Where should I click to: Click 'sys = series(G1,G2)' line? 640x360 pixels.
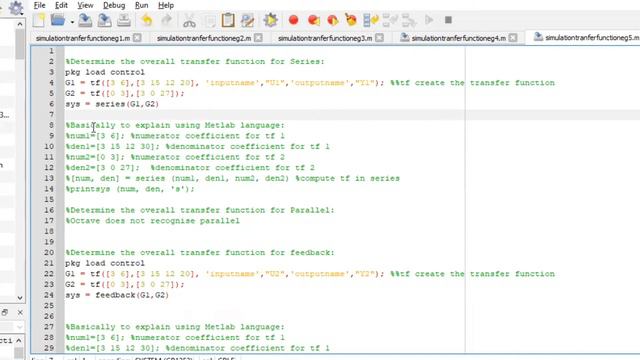tap(112, 104)
